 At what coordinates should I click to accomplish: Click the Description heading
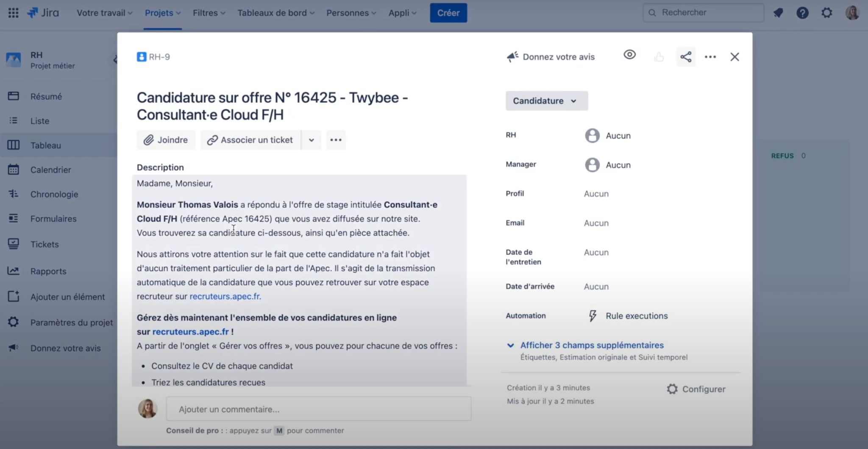coord(160,167)
